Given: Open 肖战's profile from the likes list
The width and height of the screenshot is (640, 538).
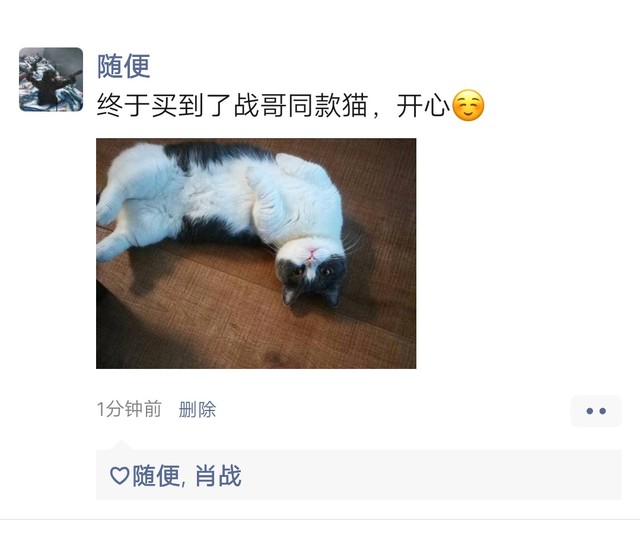Looking at the screenshot, I should pyautogui.click(x=218, y=476).
